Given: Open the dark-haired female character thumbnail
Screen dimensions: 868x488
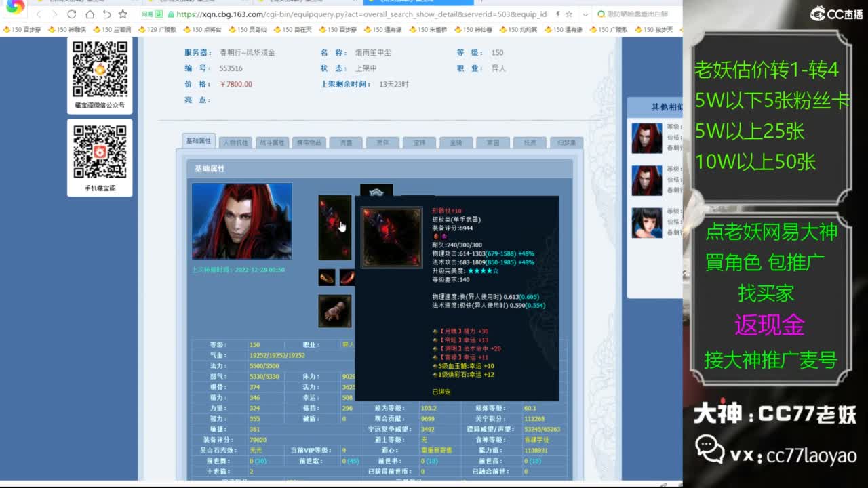Looking at the screenshot, I should click(x=647, y=222).
